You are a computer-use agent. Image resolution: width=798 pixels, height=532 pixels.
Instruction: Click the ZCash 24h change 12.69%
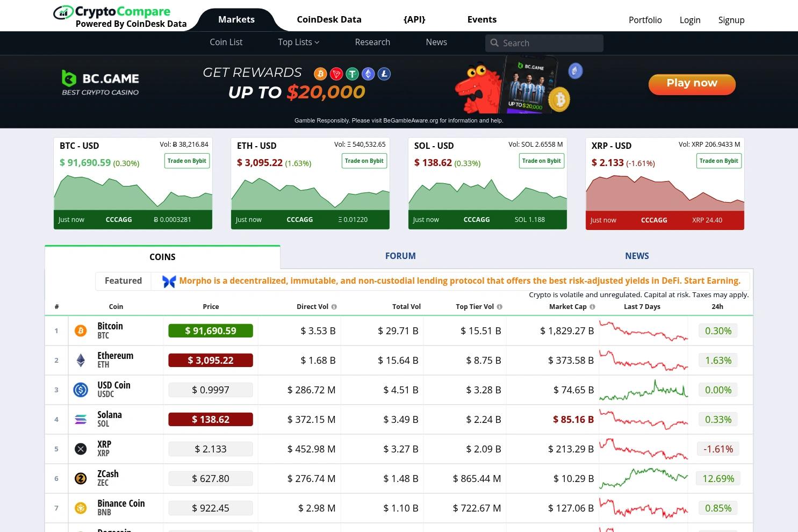click(x=718, y=479)
